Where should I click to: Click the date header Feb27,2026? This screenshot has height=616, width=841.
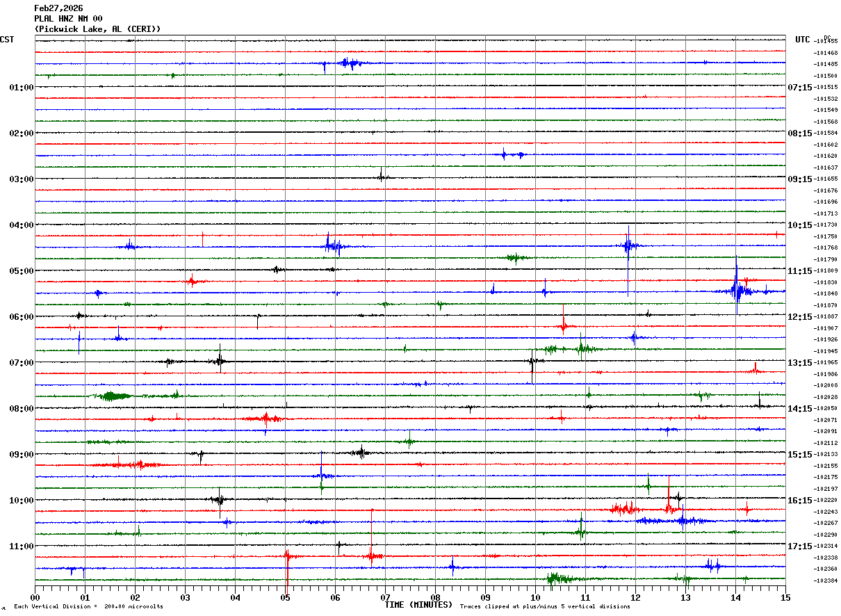pyautogui.click(x=58, y=8)
